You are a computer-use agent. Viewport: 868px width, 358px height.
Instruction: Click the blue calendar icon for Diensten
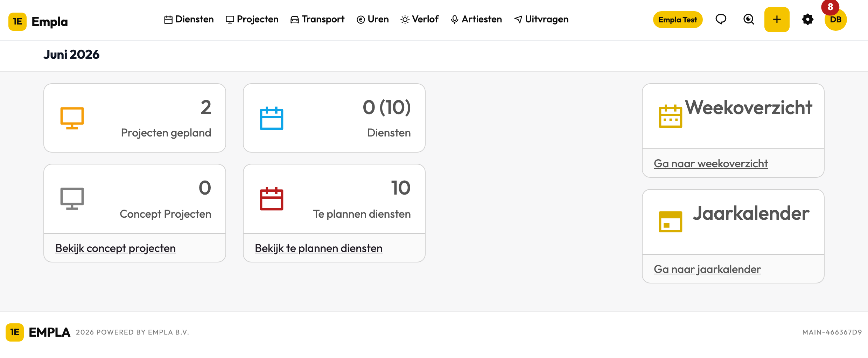pyautogui.click(x=272, y=118)
